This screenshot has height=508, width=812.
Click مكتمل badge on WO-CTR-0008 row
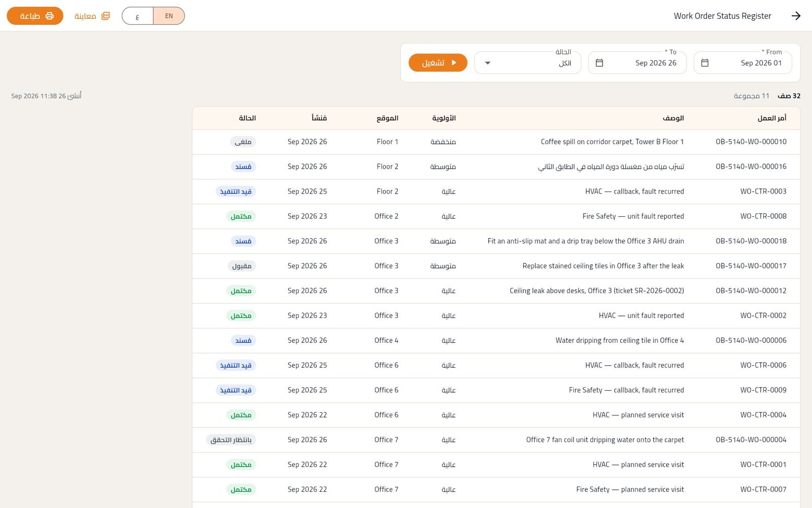coord(241,216)
